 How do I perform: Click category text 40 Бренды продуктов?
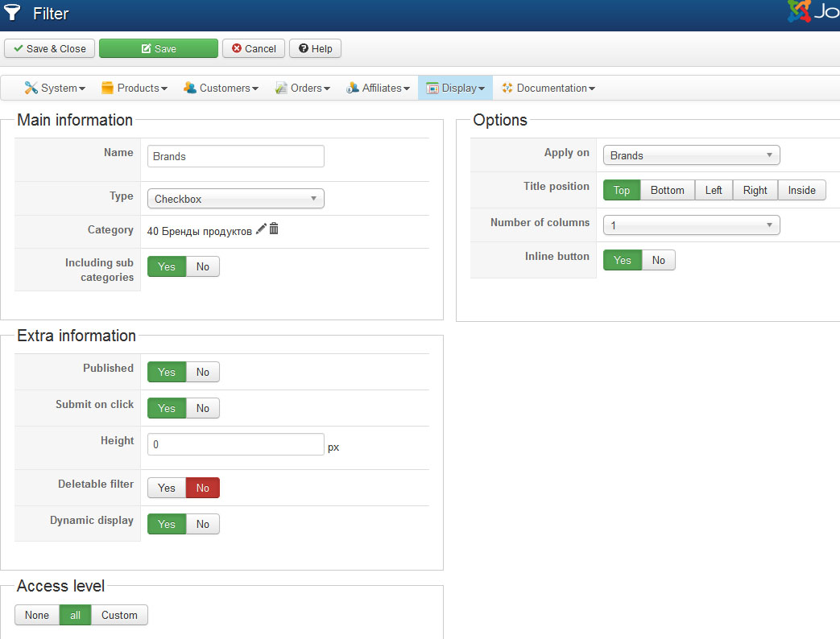point(199,231)
